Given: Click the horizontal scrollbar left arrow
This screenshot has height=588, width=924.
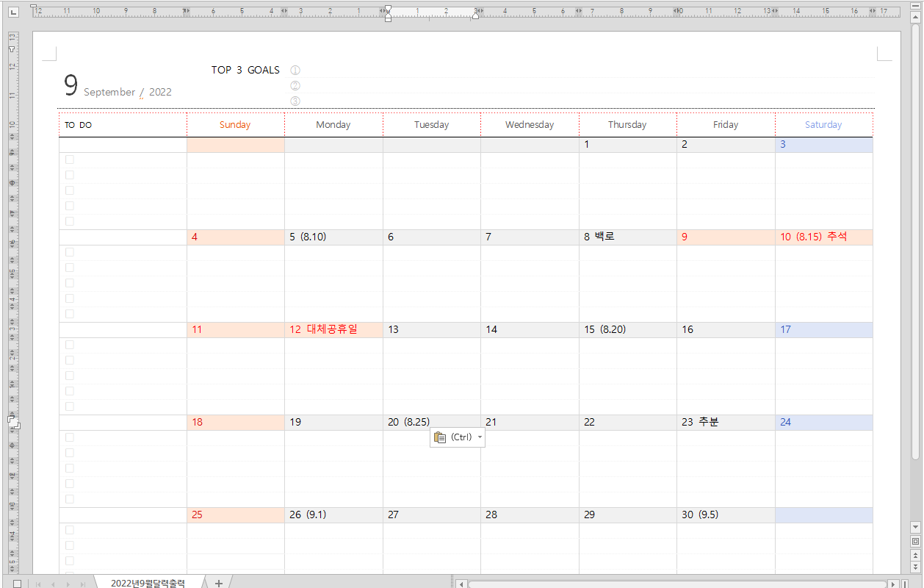Looking at the screenshot, I should (461, 584).
